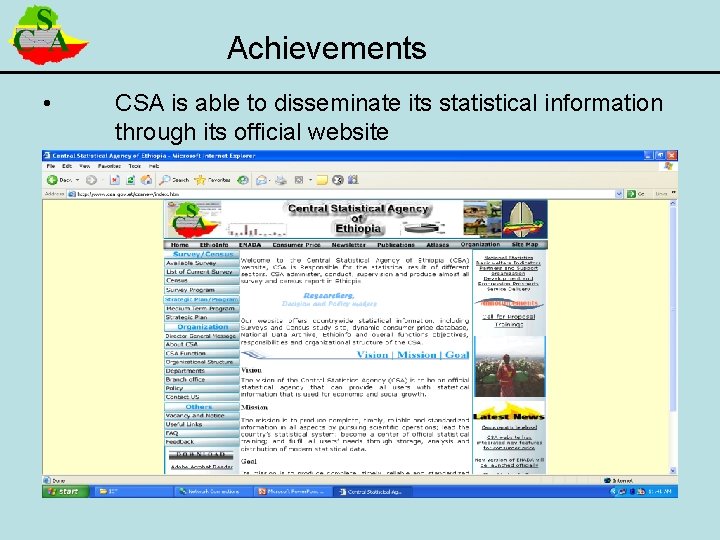720x540 pixels.
Task: Open the Mail envelope toolbar icon
Action: pos(261,180)
